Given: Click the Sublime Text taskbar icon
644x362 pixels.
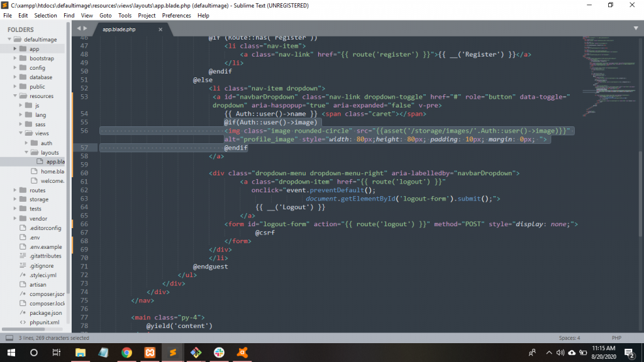Looking at the screenshot, I should pos(172,353).
